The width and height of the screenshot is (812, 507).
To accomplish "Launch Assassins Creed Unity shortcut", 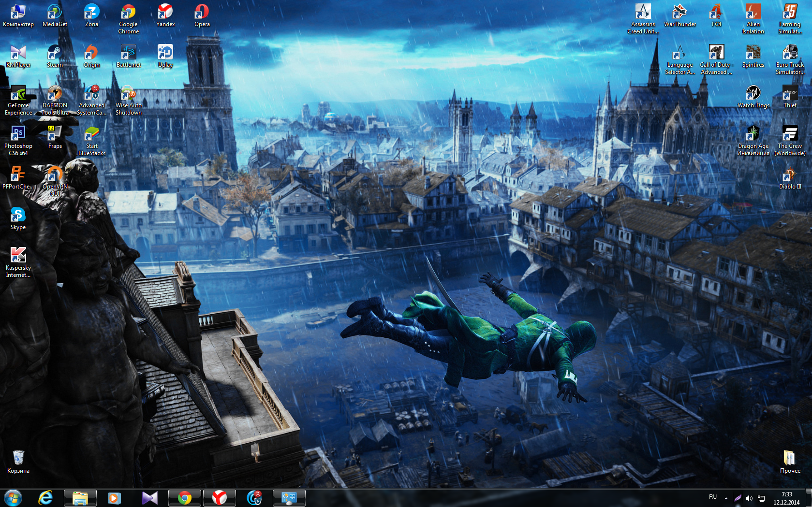I will 643,19.
